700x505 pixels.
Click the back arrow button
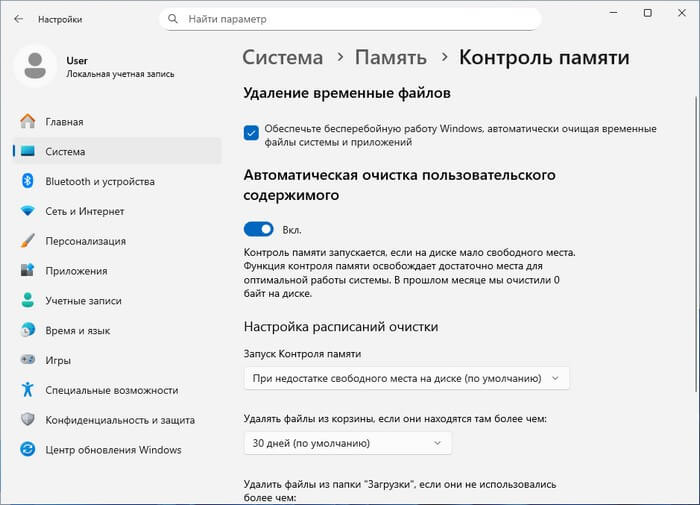[18, 19]
